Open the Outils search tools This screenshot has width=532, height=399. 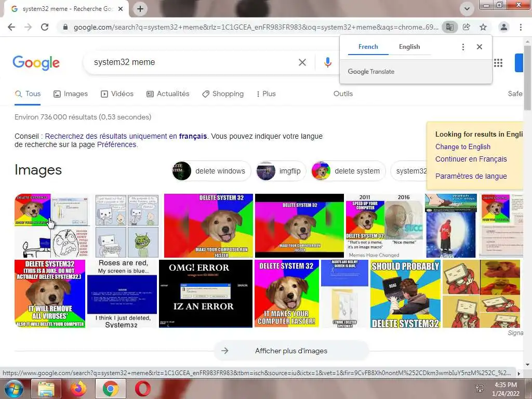click(x=343, y=94)
